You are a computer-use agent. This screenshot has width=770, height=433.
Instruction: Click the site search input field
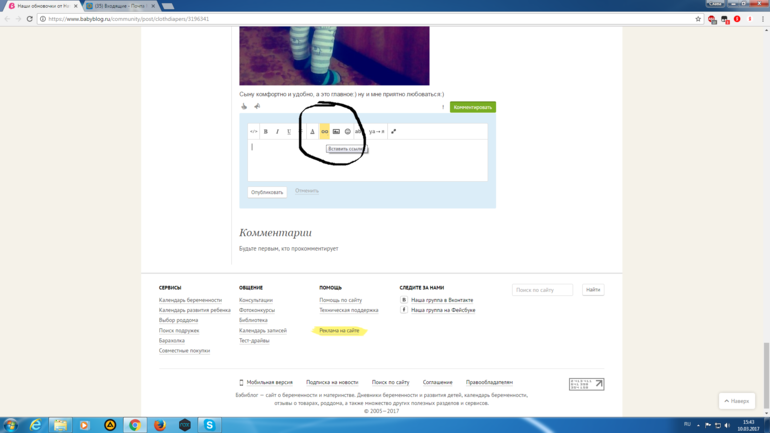click(x=542, y=290)
